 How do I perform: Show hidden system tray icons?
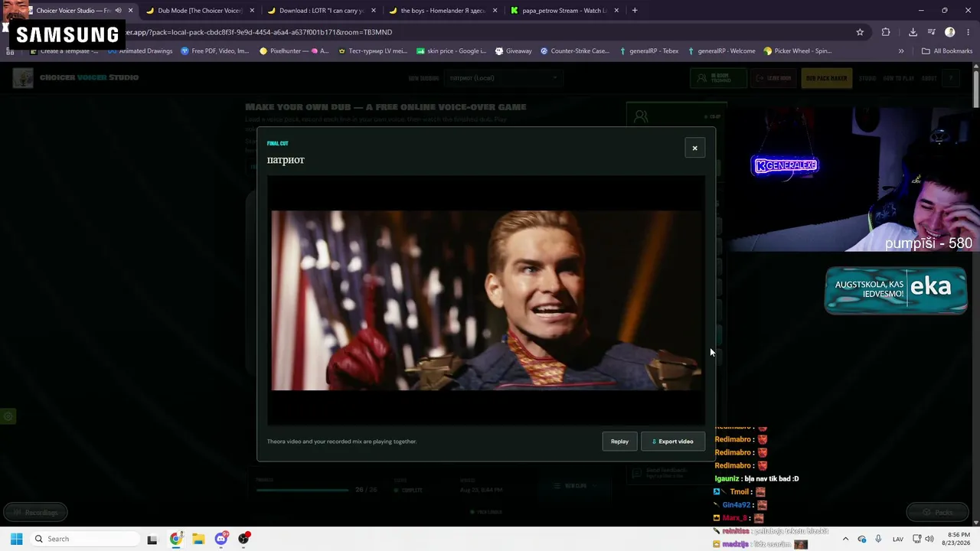(x=845, y=539)
